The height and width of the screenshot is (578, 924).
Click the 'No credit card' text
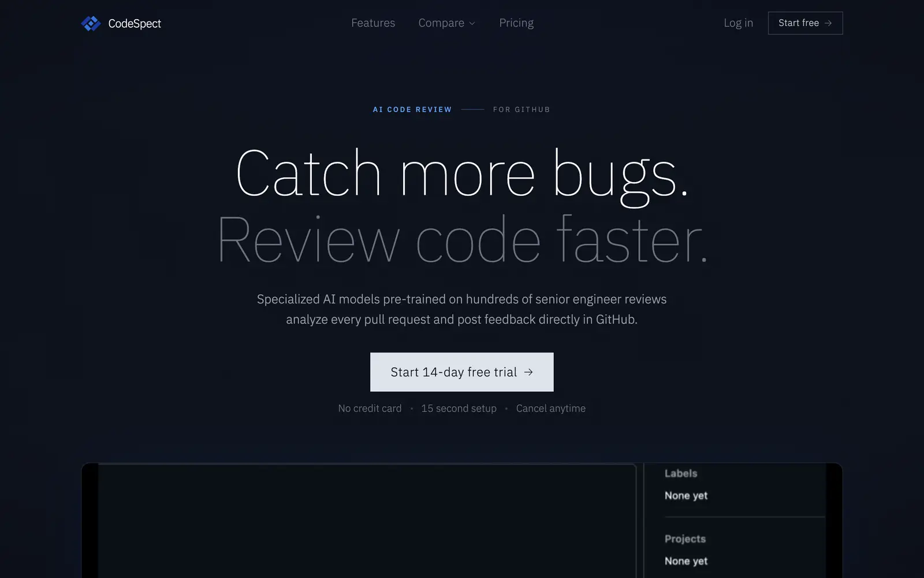click(370, 408)
